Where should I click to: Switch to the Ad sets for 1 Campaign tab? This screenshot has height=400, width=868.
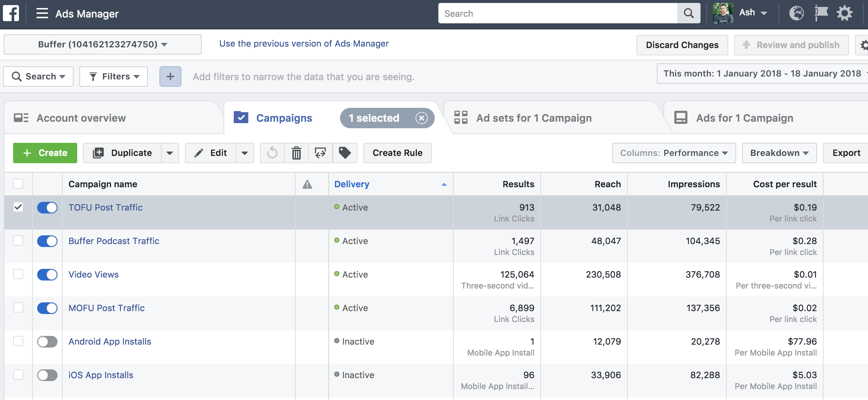tap(534, 118)
